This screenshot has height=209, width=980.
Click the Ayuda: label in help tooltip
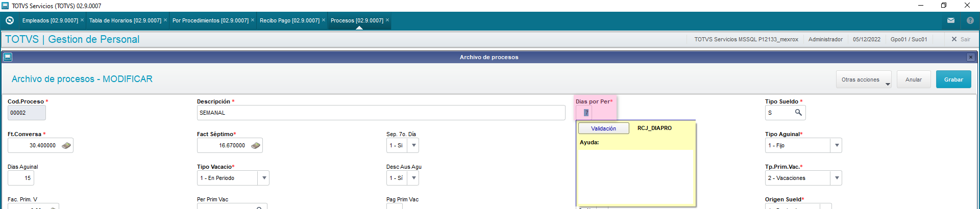[589, 142]
